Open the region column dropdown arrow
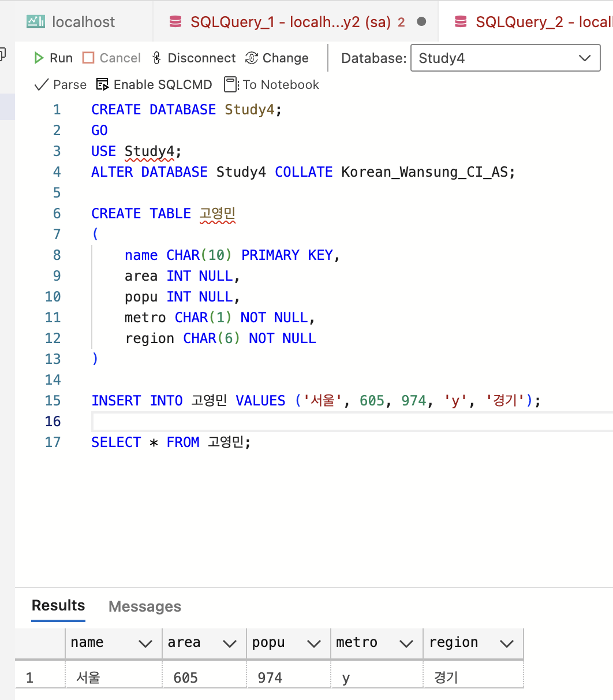This screenshot has height=700, width=613. [x=507, y=643]
